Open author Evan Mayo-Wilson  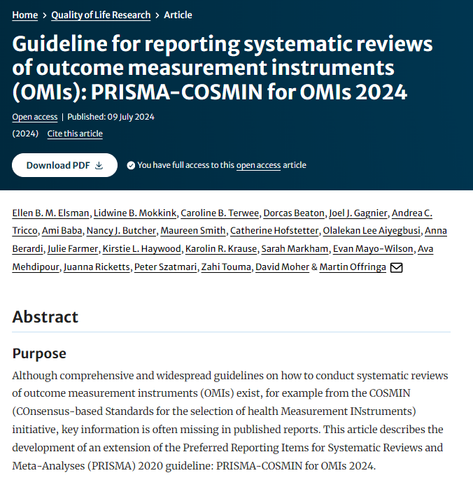[x=373, y=249]
